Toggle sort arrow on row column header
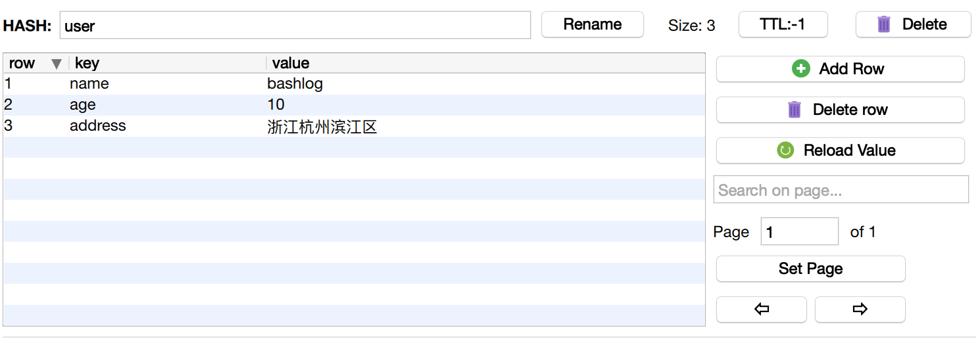 coord(57,64)
